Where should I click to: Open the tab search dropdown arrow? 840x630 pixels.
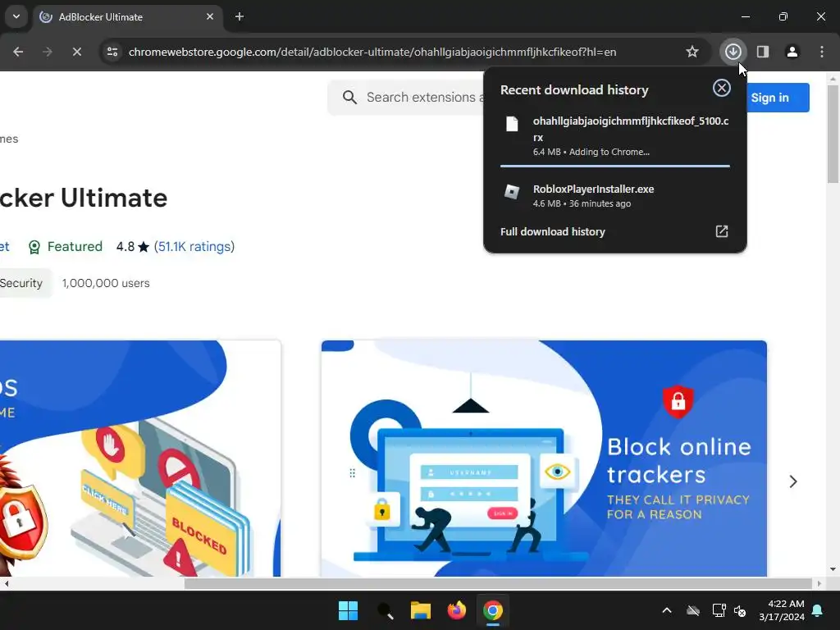[x=16, y=16]
